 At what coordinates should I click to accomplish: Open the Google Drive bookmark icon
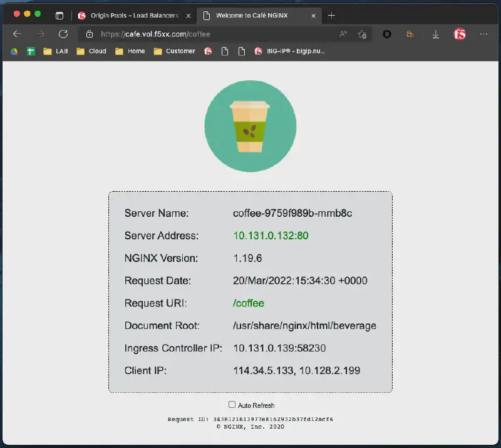pos(14,51)
